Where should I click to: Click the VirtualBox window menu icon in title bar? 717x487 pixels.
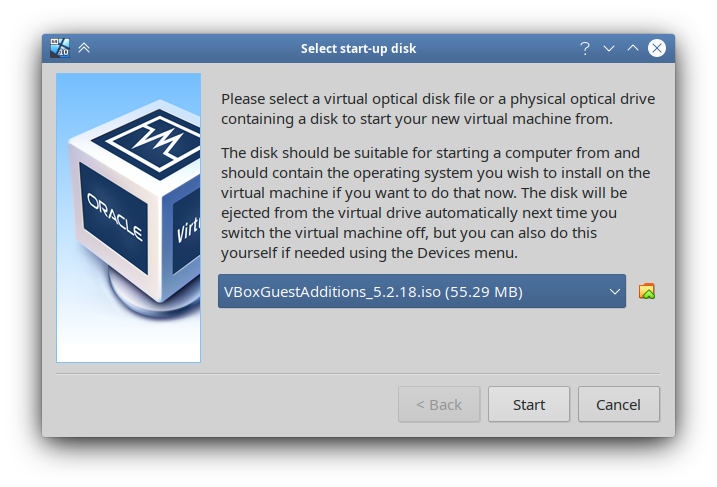coord(60,48)
